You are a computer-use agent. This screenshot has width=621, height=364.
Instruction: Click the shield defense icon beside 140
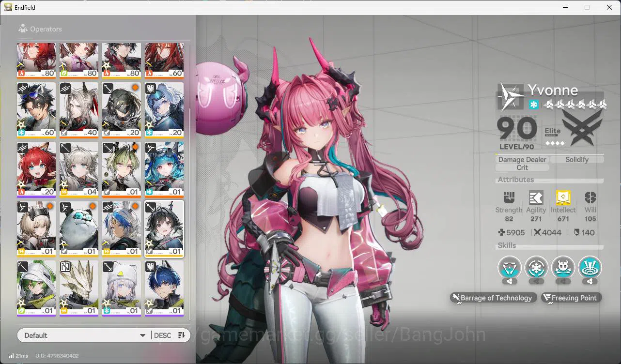tap(577, 232)
